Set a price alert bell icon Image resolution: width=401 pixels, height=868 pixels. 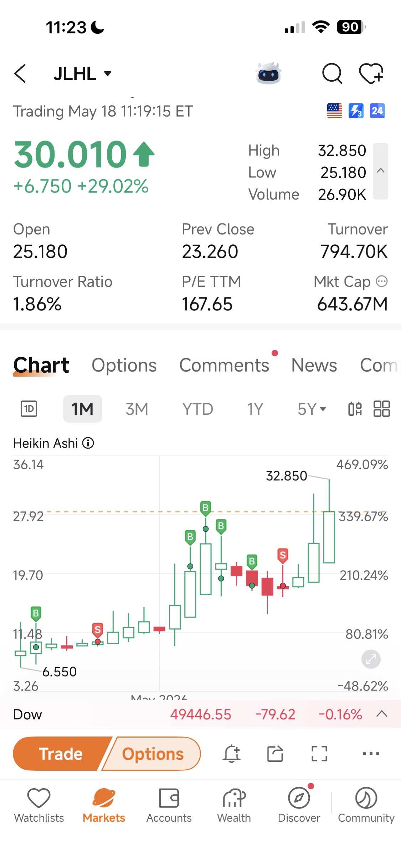pyautogui.click(x=231, y=754)
